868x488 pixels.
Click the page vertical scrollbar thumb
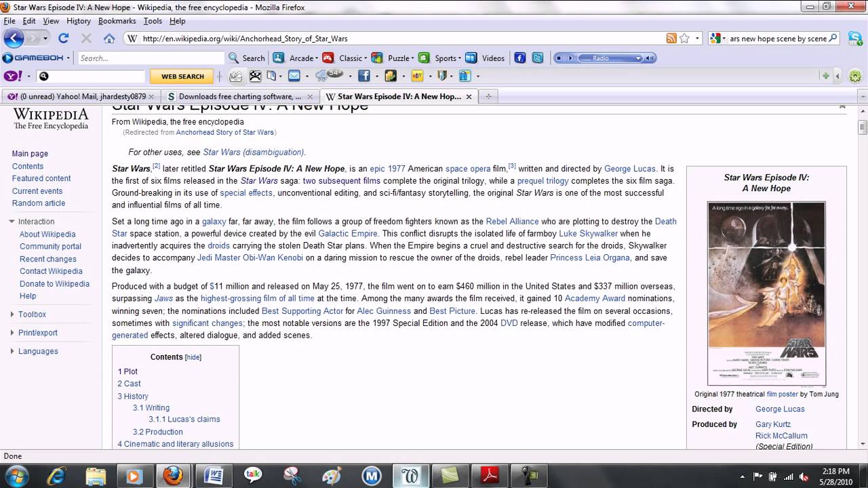(863, 127)
